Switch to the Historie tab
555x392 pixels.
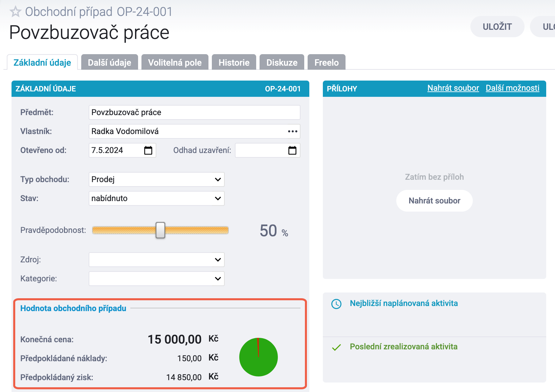pyautogui.click(x=234, y=62)
